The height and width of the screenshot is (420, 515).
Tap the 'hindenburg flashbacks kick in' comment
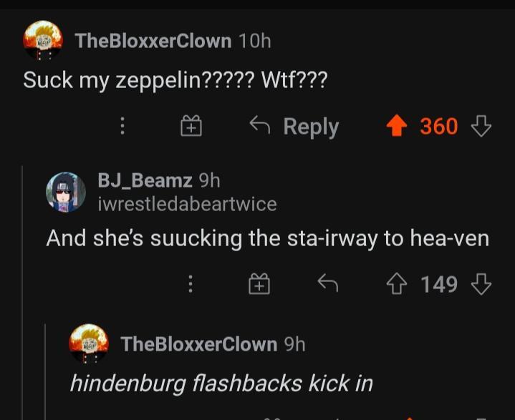pyautogui.click(x=221, y=384)
